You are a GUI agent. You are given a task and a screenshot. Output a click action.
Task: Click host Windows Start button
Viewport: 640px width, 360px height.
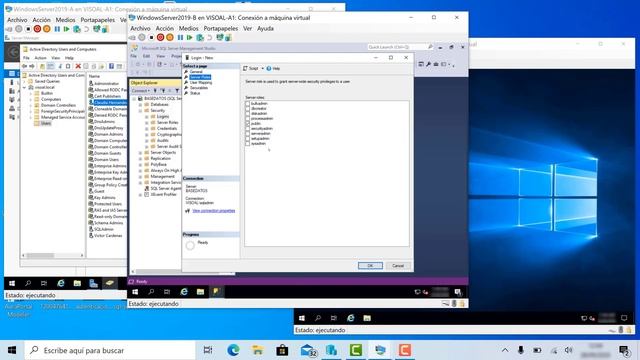[12, 350]
